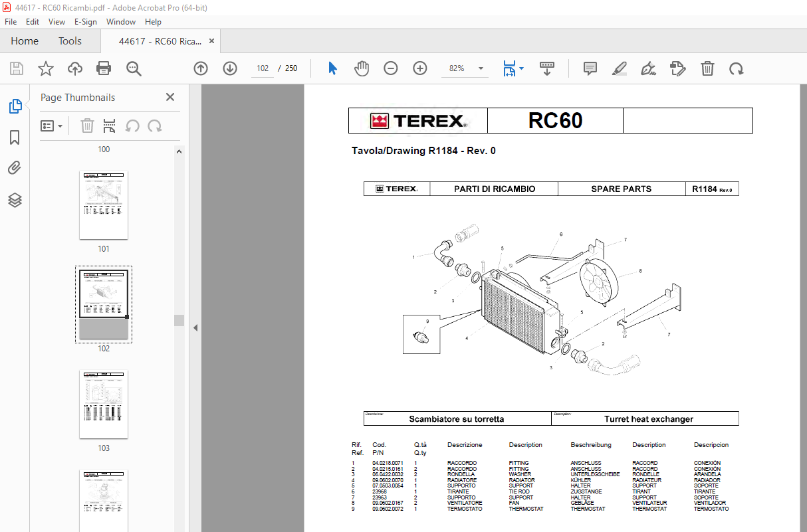Select page 101 thumbnail
This screenshot has width=807, height=532.
104,205
